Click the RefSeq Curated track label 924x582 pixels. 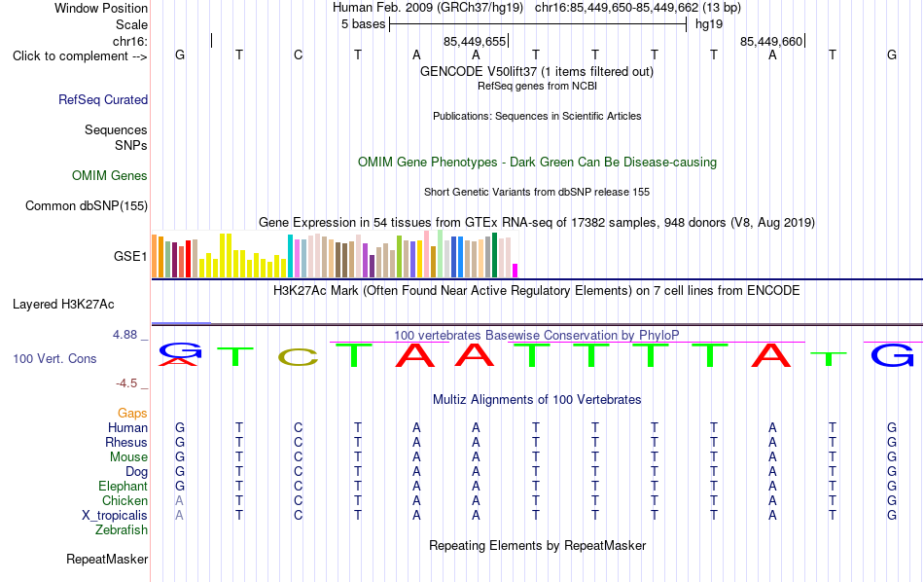tap(103, 99)
